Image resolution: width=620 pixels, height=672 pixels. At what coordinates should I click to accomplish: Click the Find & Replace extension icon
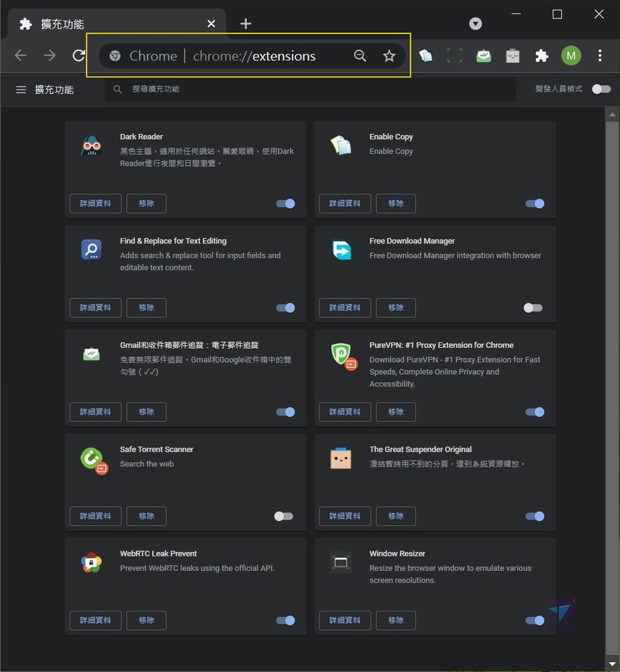(91, 249)
